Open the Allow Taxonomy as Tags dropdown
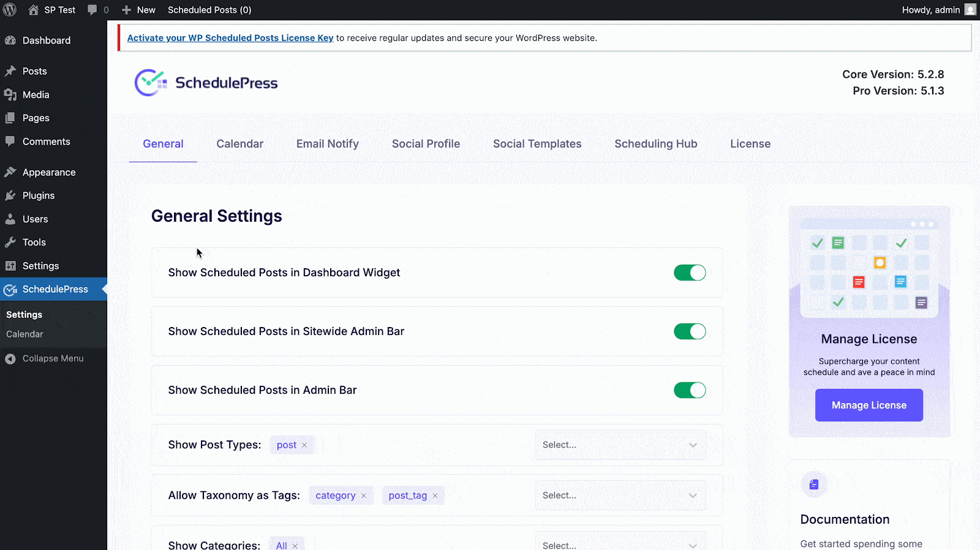The height and width of the screenshot is (550, 980). point(620,495)
